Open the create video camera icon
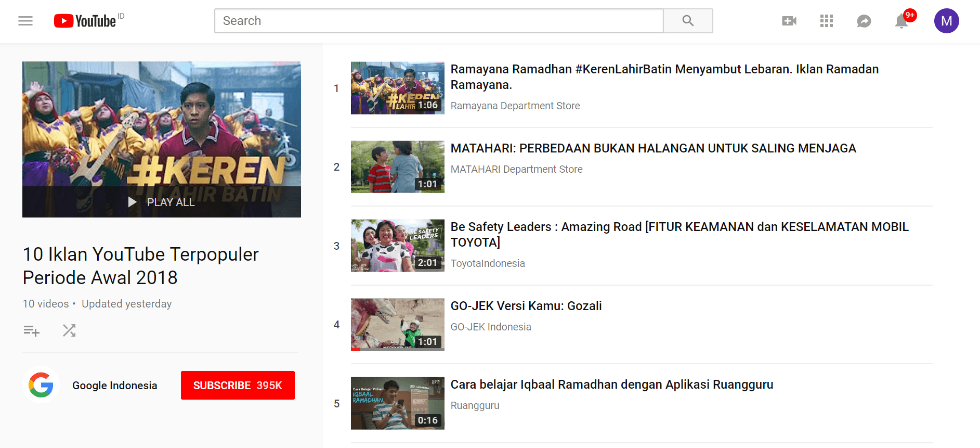 pyautogui.click(x=789, y=21)
